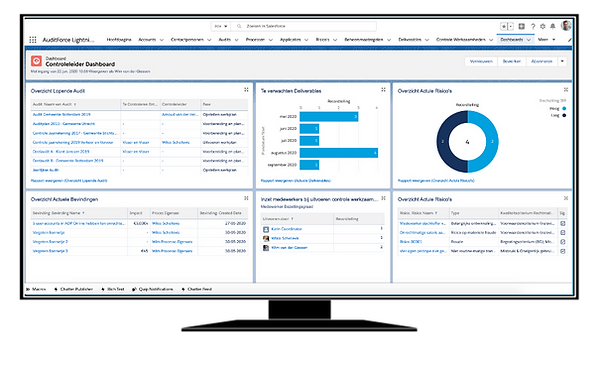Expand the Overzicht Lopende Audit widget
Image resolution: width=599 pixels, height=366 pixels.
pyautogui.click(x=246, y=90)
